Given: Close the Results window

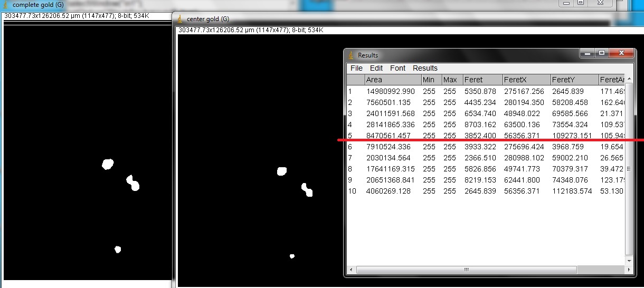Looking at the screenshot, I should [x=622, y=53].
